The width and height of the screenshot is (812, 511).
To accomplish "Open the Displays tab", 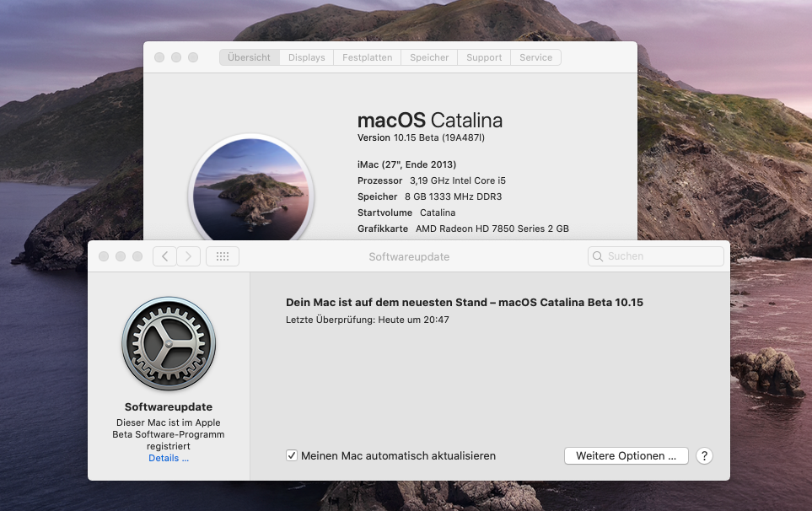I will [x=307, y=57].
